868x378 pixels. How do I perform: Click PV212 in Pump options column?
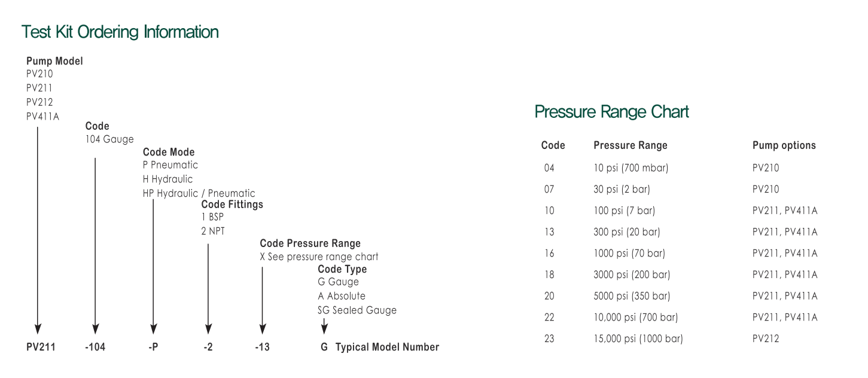click(x=766, y=339)
